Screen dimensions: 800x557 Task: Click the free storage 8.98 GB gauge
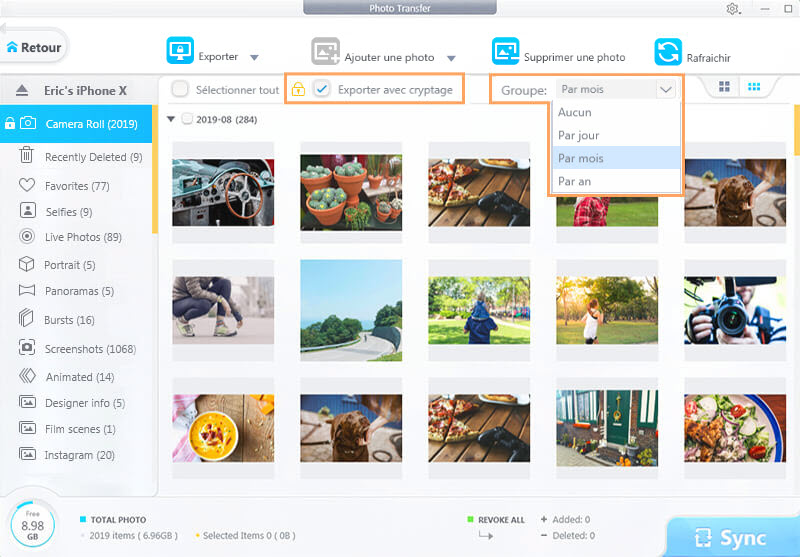[35, 526]
